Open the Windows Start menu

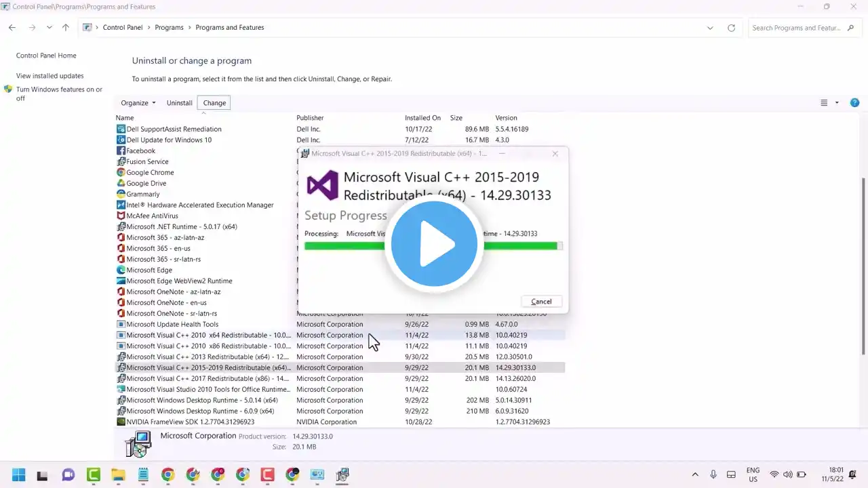coord(18,474)
